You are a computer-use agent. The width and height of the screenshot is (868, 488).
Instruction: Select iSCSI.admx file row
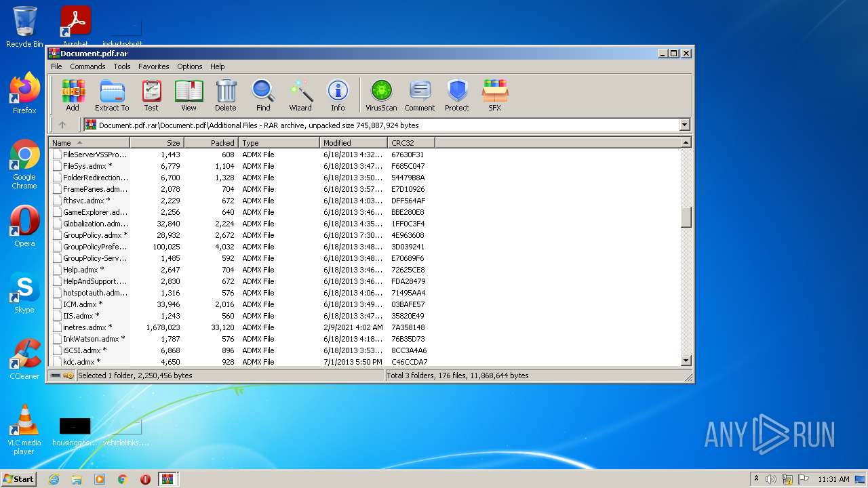[365, 350]
